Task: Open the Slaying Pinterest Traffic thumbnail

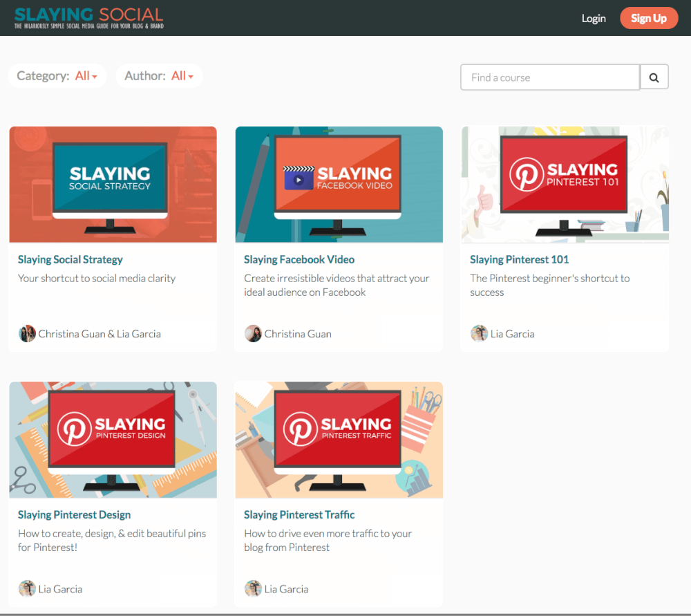Action: [x=339, y=440]
